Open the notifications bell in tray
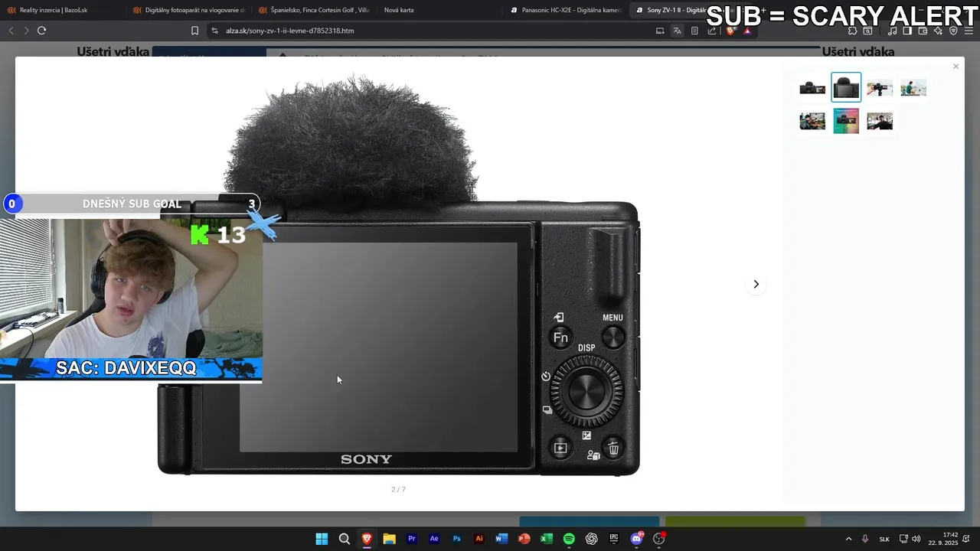This screenshot has height=551, width=980. point(967,539)
